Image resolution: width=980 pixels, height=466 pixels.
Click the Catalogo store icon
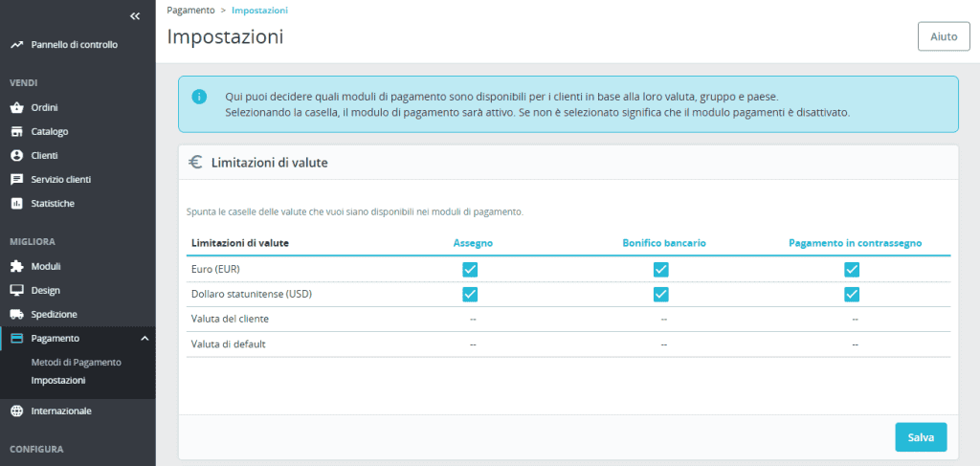pyautogui.click(x=17, y=132)
